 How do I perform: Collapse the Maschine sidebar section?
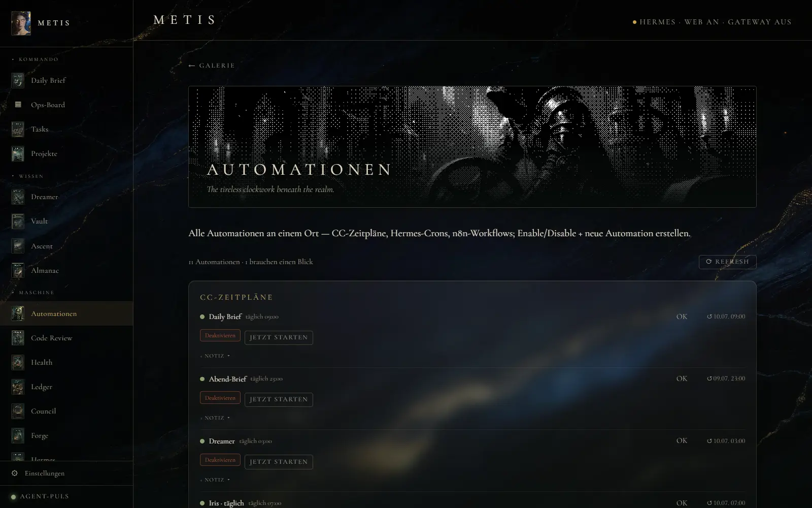33,293
